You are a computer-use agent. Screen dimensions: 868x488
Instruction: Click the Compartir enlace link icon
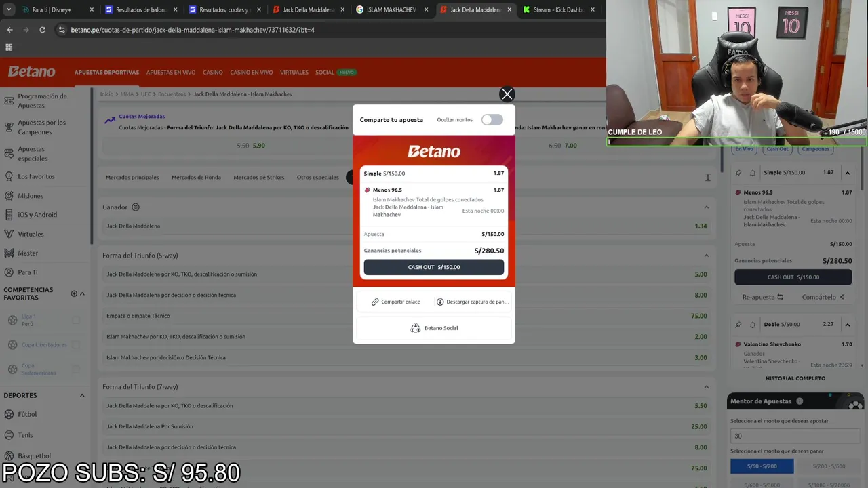pyautogui.click(x=375, y=302)
